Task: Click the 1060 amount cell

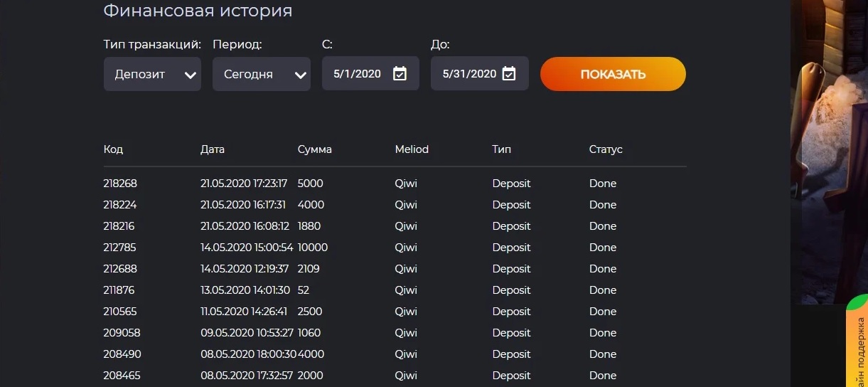Action: point(310,333)
